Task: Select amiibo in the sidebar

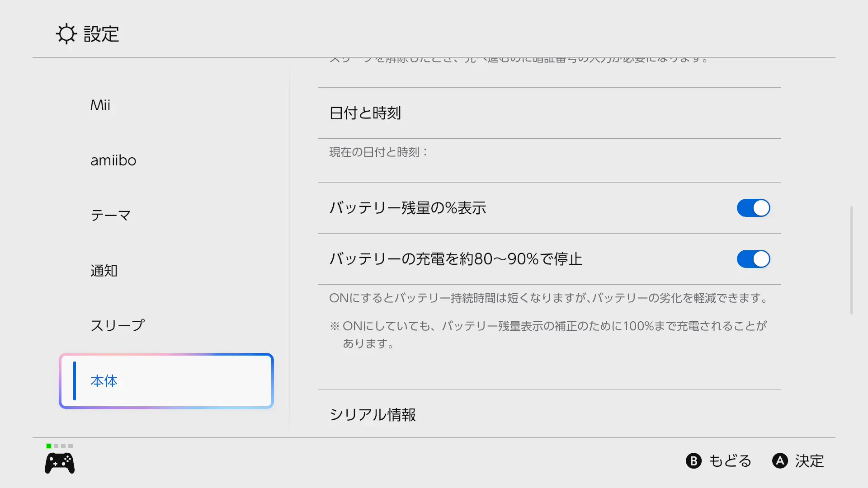Action: click(113, 160)
